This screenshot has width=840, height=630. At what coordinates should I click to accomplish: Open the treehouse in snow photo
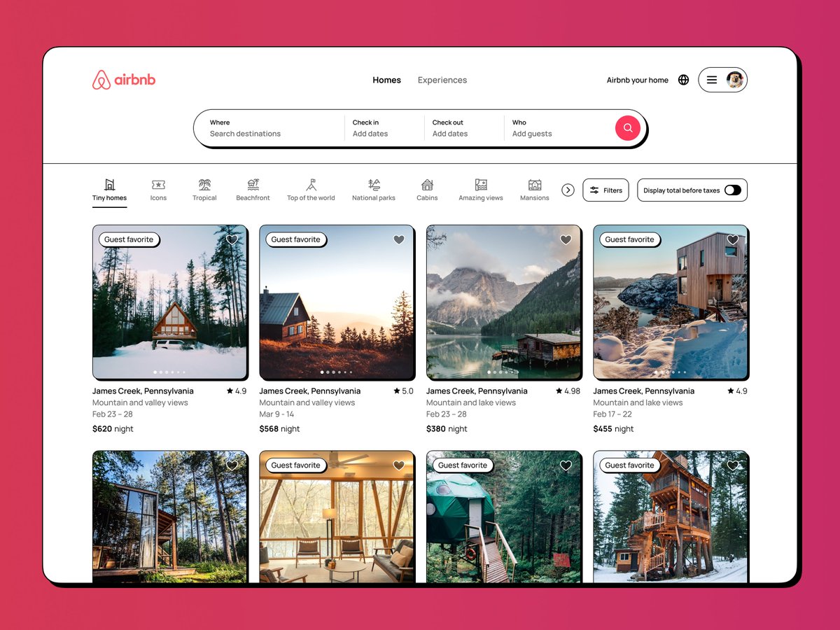pyautogui.click(x=671, y=517)
